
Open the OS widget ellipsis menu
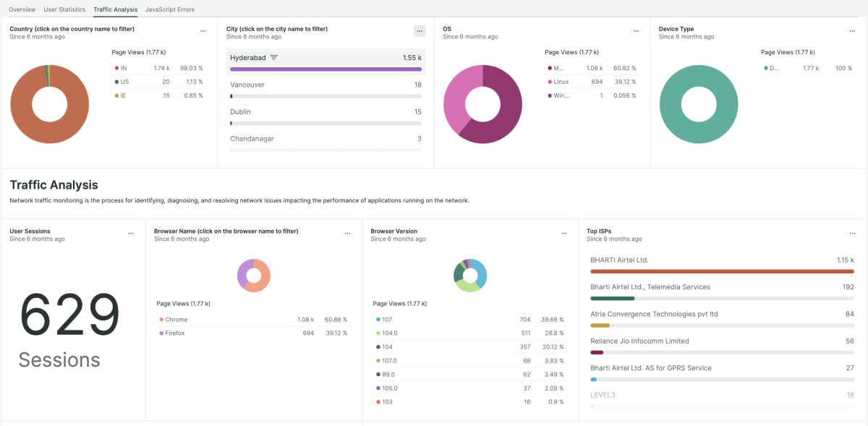pos(636,31)
